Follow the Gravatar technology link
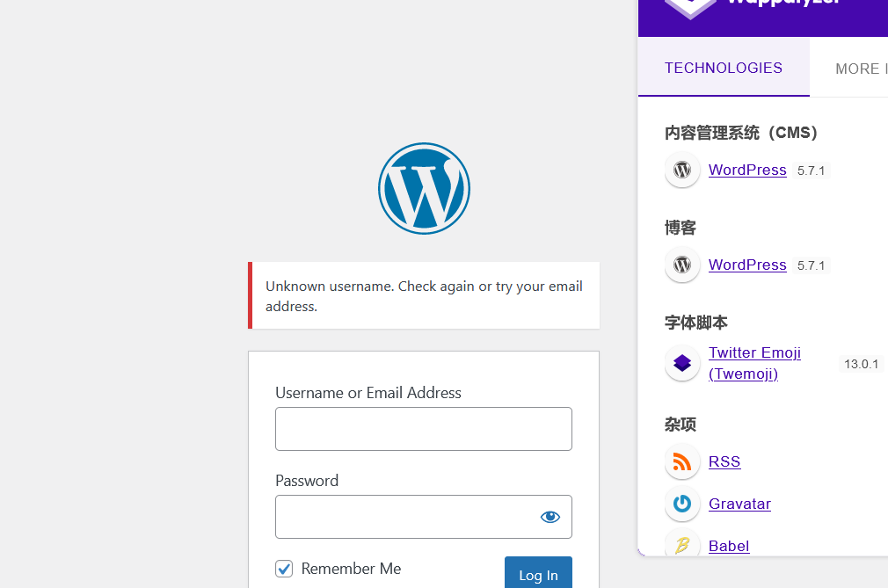888x588 pixels. point(739,505)
